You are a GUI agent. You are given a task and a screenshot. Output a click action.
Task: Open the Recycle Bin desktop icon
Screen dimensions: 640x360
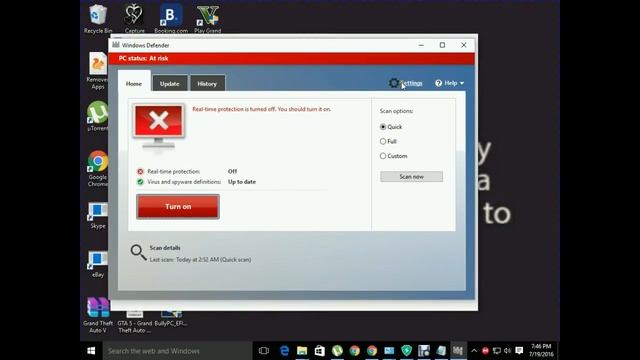tap(98, 19)
